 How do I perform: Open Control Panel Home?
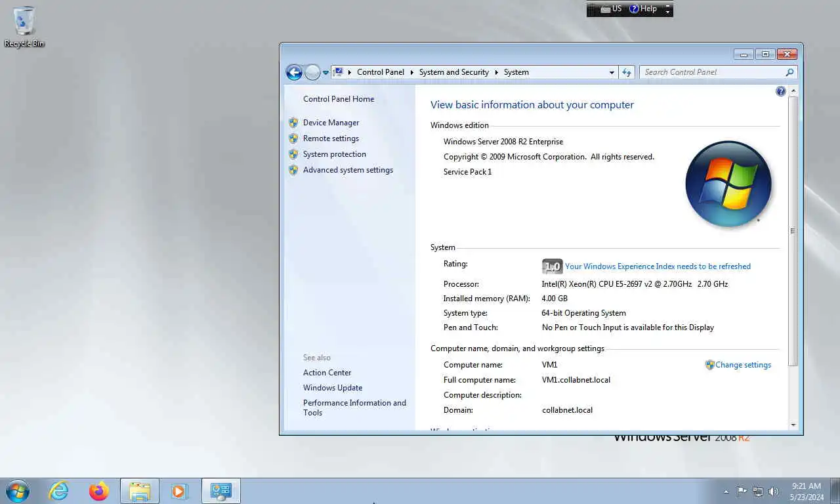click(x=339, y=99)
